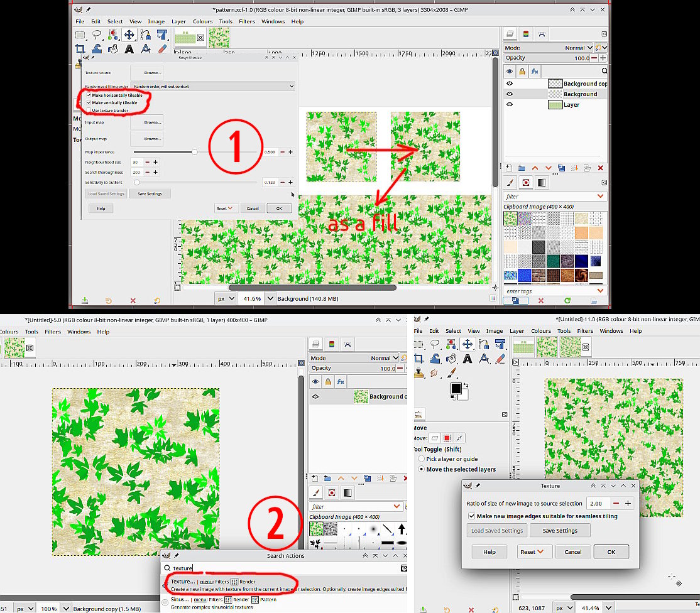Open zoom 100% dropdown in the Untitled-5.0 status bar
700x613 pixels.
[x=66, y=609]
